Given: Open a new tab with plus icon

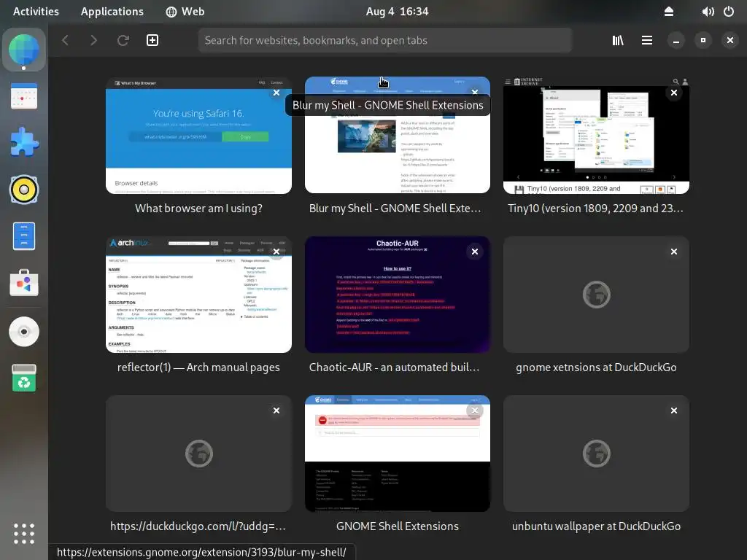Looking at the screenshot, I should click(152, 41).
